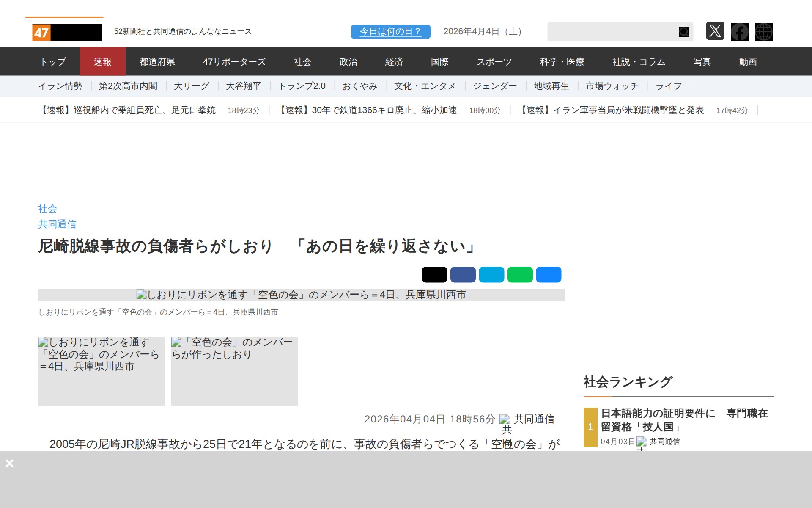Share the article to Facebook
This screenshot has height=508, width=812.
click(x=464, y=274)
